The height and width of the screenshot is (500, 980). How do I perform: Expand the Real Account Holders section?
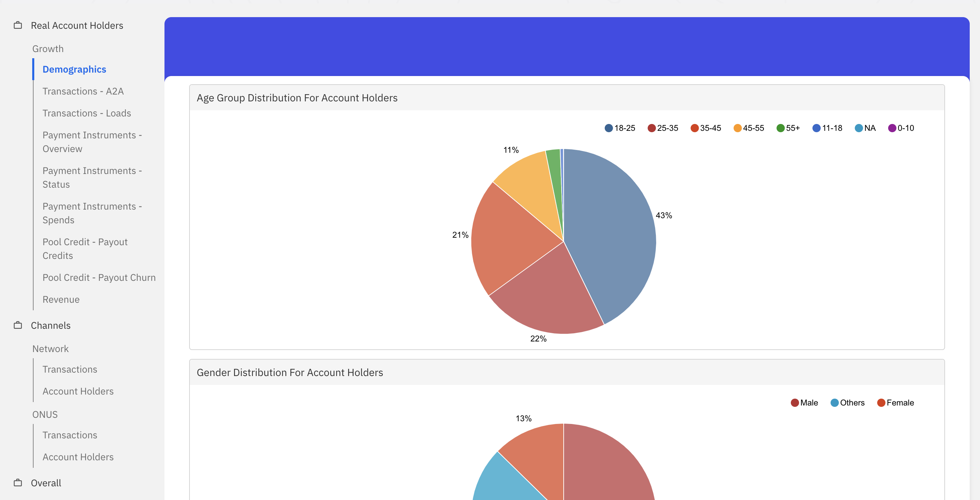pos(77,25)
